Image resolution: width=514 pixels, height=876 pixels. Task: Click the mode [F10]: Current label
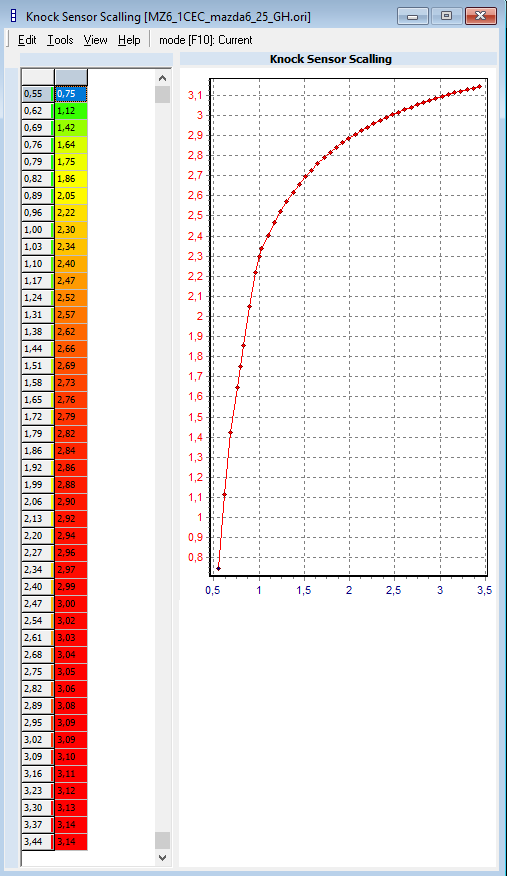[x=206, y=40]
